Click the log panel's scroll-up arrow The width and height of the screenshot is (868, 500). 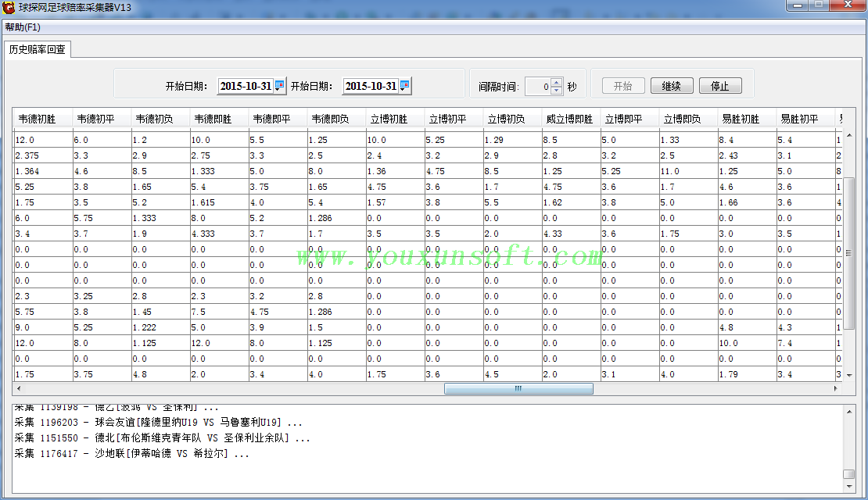click(848, 411)
